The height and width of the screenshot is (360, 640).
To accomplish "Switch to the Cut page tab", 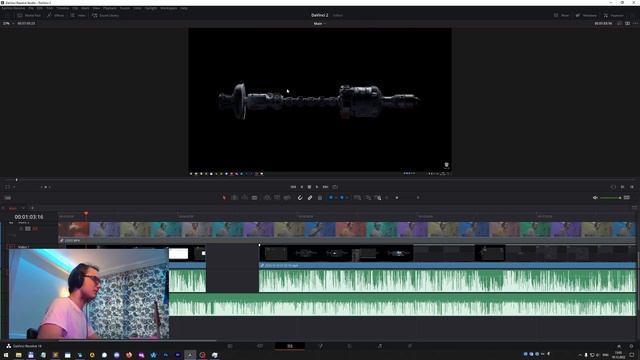I will coord(260,346).
